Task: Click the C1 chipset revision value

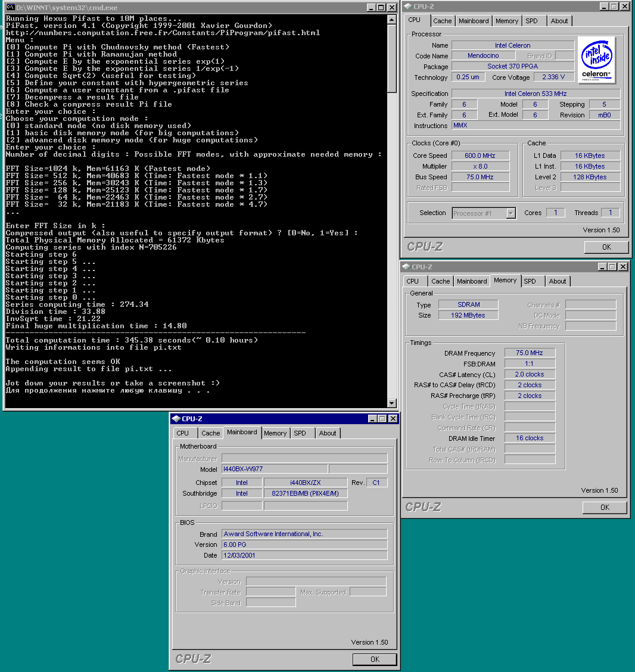Action: coord(376,483)
